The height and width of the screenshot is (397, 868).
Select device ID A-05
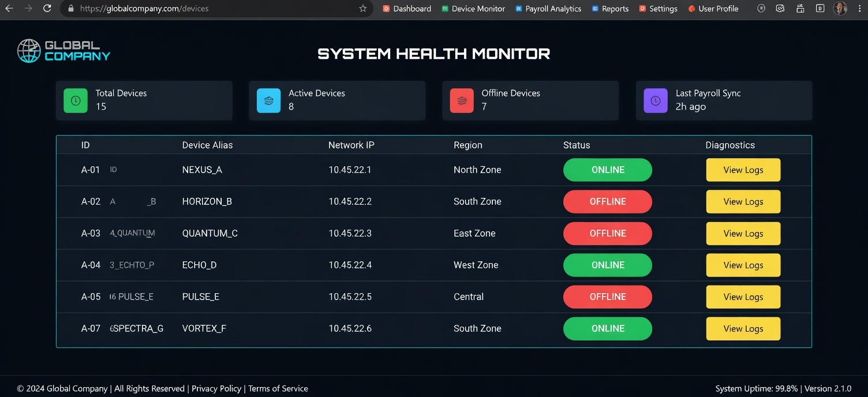tap(91, 297)
